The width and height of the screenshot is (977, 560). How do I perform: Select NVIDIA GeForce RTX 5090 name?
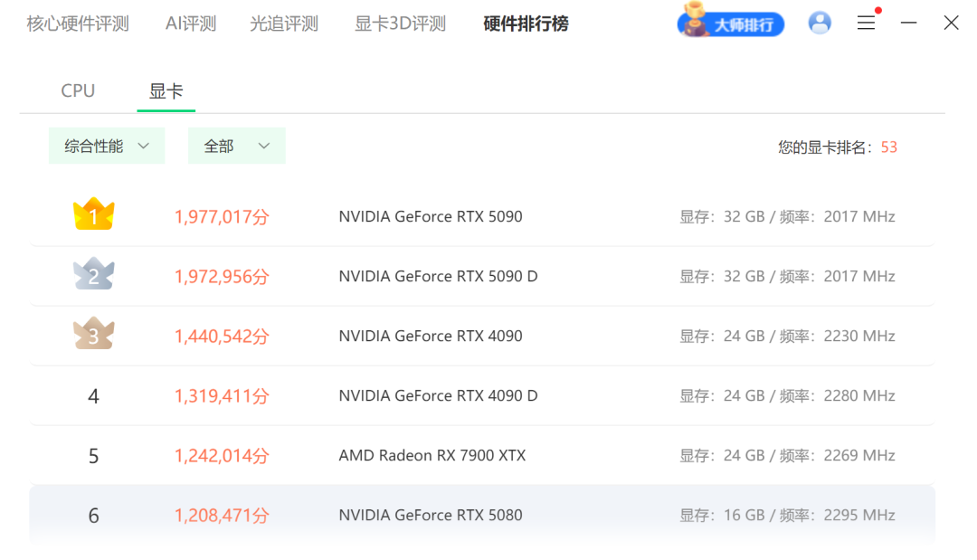431,217
